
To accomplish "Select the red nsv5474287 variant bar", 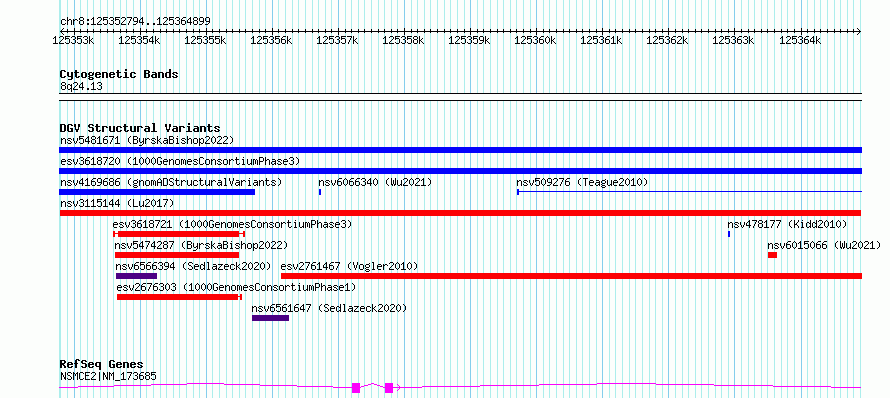I will 177,255.
